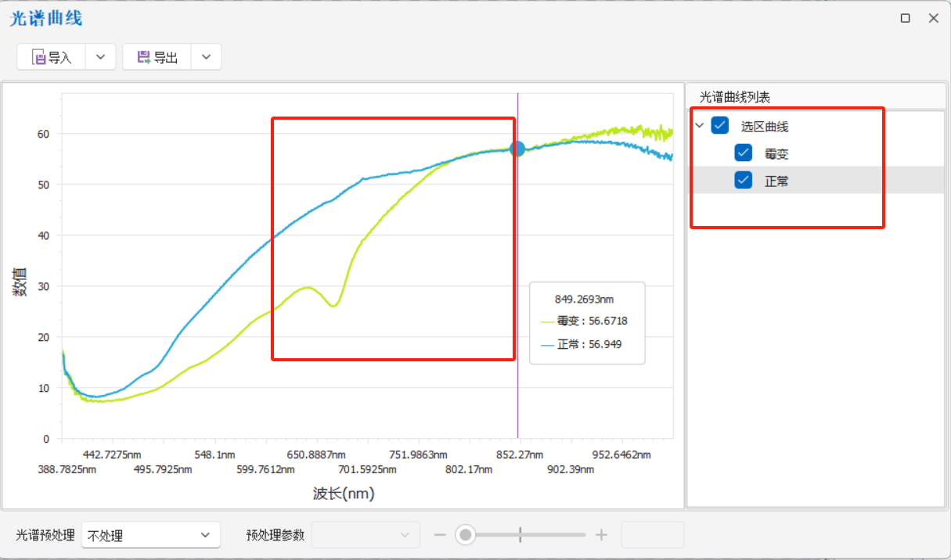Collapse the 选区曲线 tree node
Image resolution: width=951 pixels, height=560 pixels.
(700, 126)
